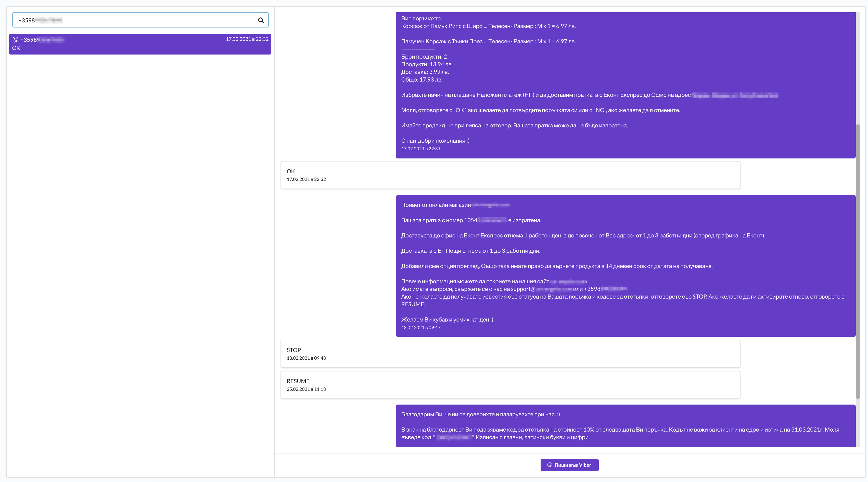Click the 'Памучен Корсаж с Тънки През' product line

tap(488, 42)
